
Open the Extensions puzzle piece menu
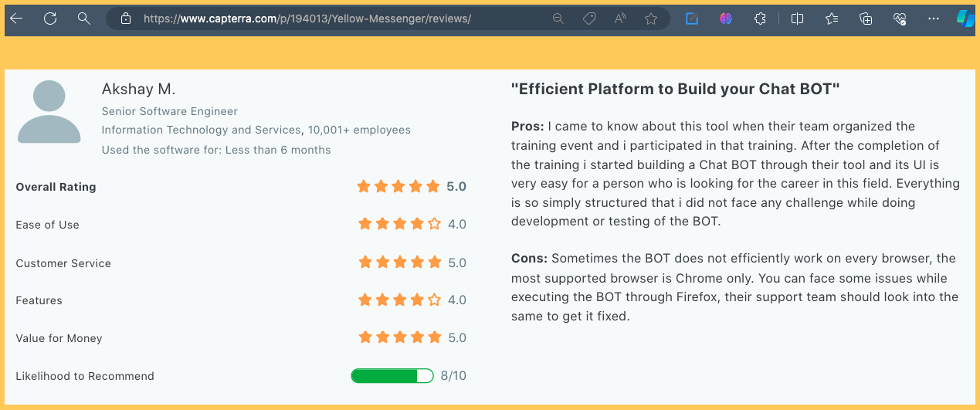pyautogui.click(x=760, y=19)
